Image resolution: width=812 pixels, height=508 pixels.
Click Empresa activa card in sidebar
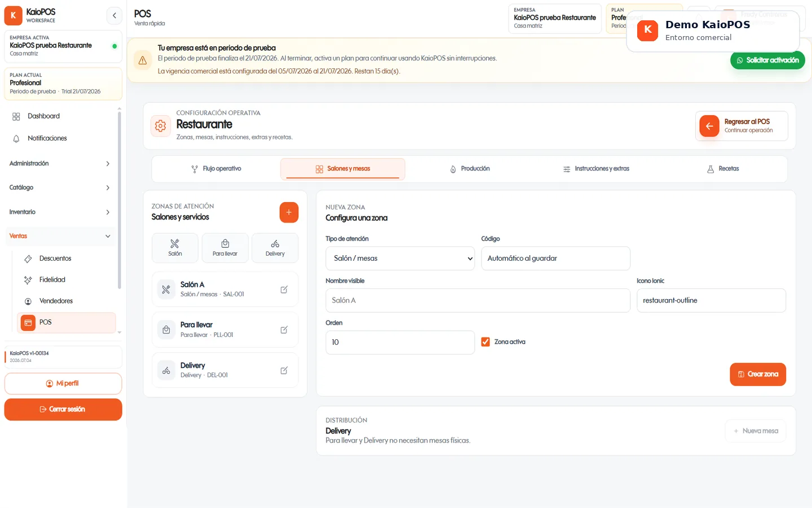pos(63,46)
